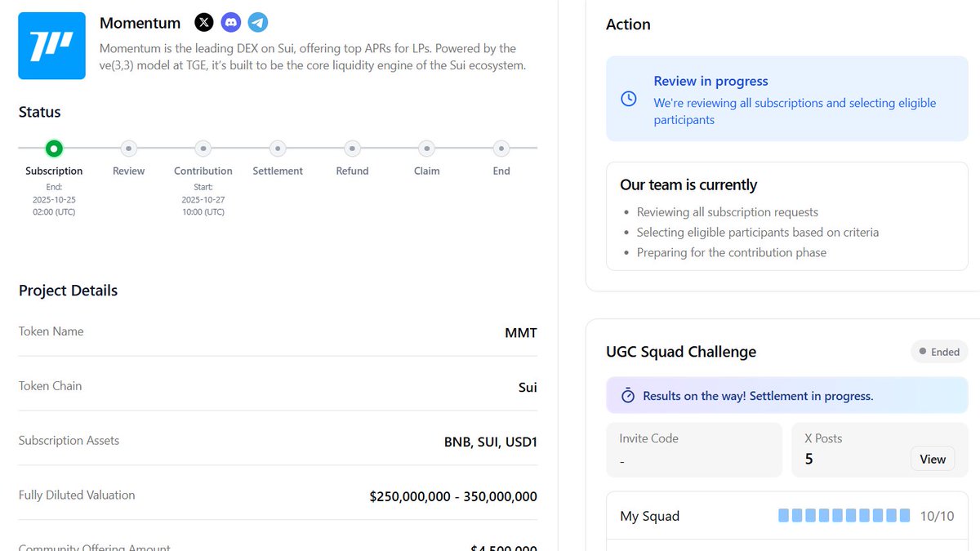Click the X Posts count 5
Viewport: 980px width, 551px height.
point(808,459)
